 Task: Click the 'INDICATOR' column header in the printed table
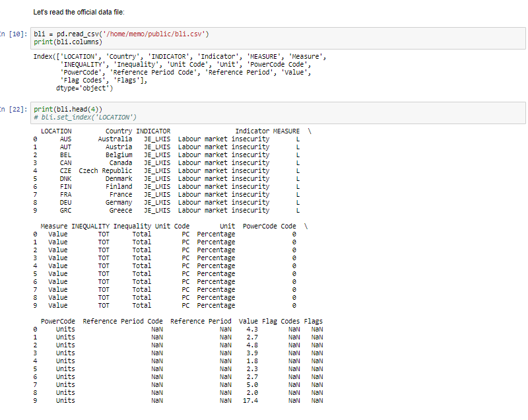click(153, 131)
